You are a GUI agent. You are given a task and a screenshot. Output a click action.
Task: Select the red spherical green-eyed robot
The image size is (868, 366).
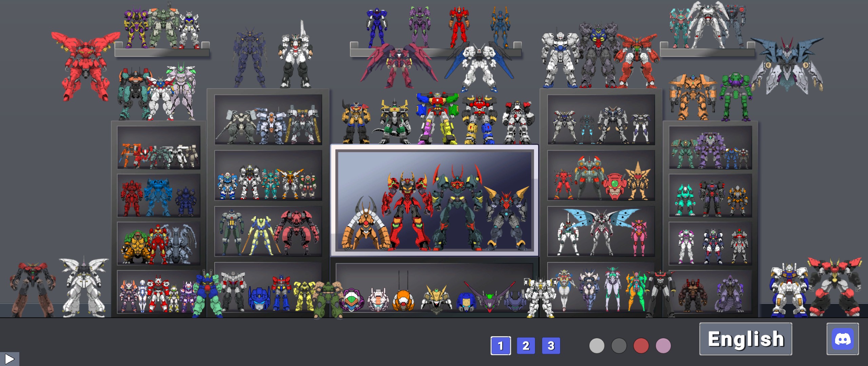click(x=614, y=186)
